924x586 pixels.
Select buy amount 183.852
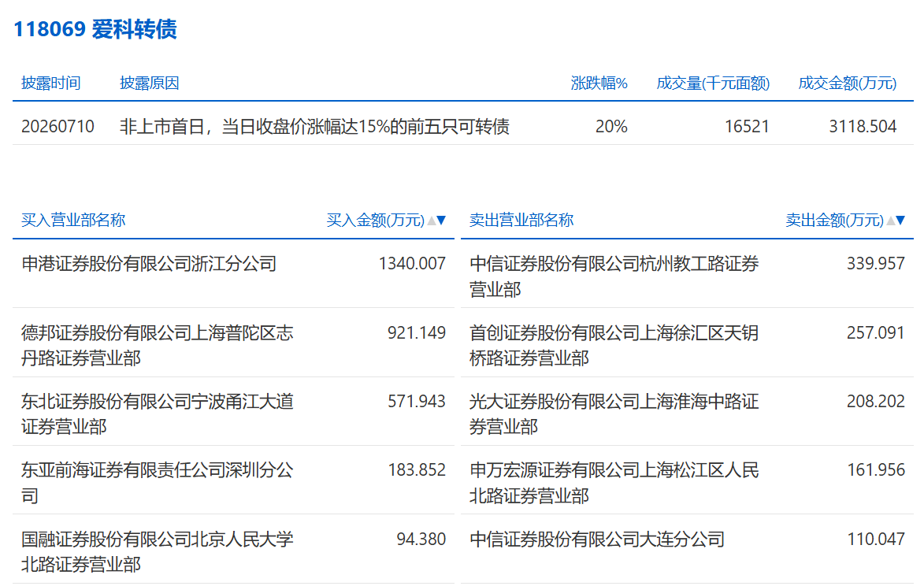click(417, 470)
